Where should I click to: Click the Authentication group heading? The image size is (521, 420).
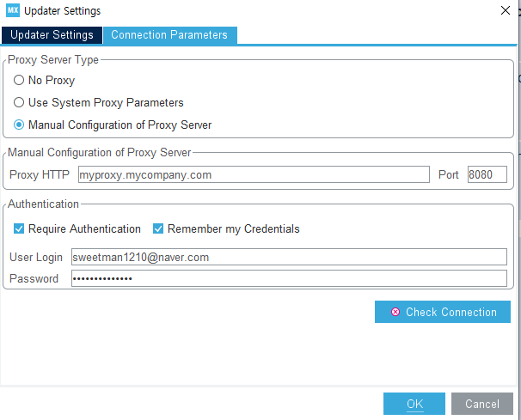pos(43,204)
